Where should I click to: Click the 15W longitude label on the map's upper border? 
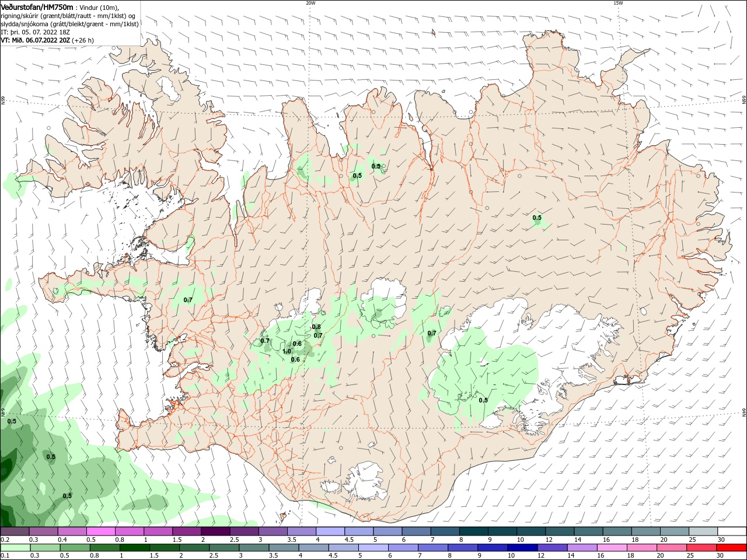coord(618,3)
